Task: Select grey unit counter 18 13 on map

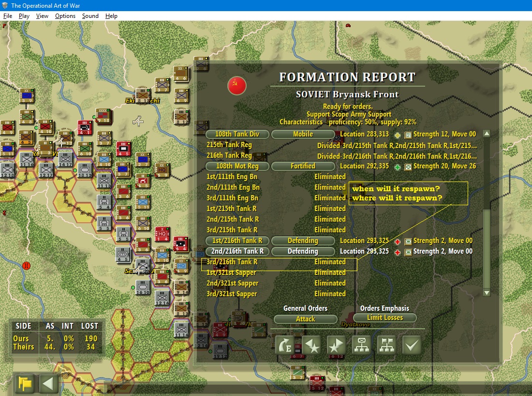Action: click(x=85, y=170)
